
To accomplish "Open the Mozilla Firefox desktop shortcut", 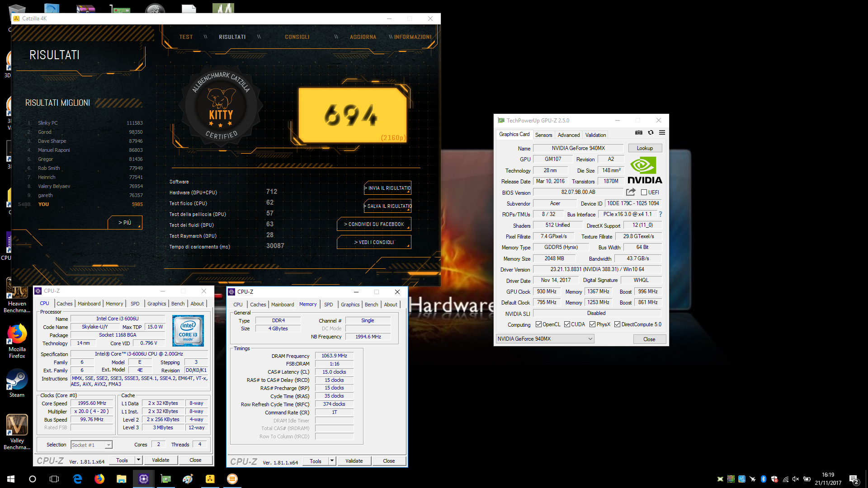I will pos(17,341).
